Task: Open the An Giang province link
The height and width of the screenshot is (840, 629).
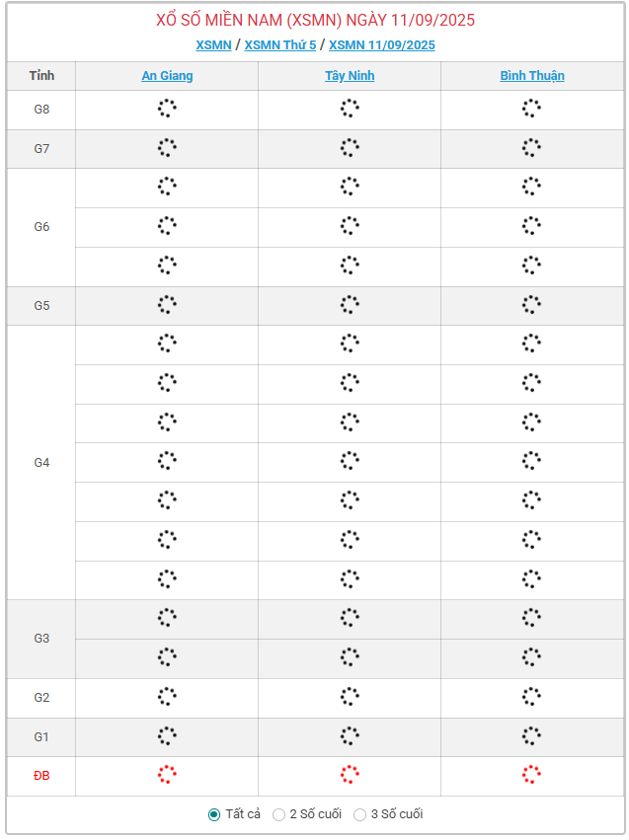Action: pos(167,76)
